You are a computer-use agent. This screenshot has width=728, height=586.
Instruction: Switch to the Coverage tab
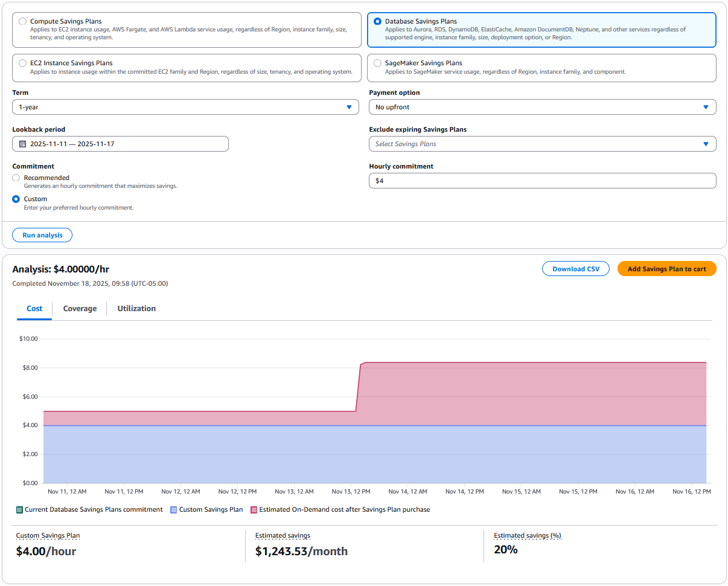(x=80, y=308)
